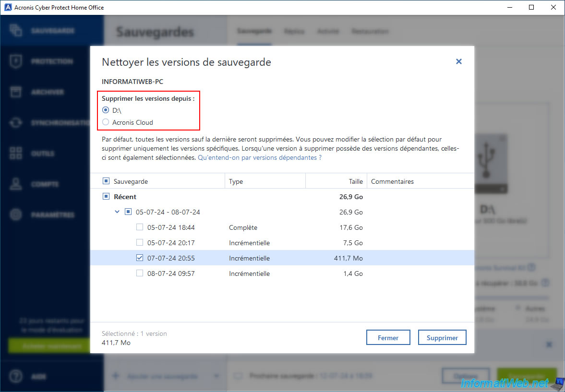This screenshot has height=392, width=565.
Task: Close the cleanup dialog with the X icon
Action: (x=458, y=61)
